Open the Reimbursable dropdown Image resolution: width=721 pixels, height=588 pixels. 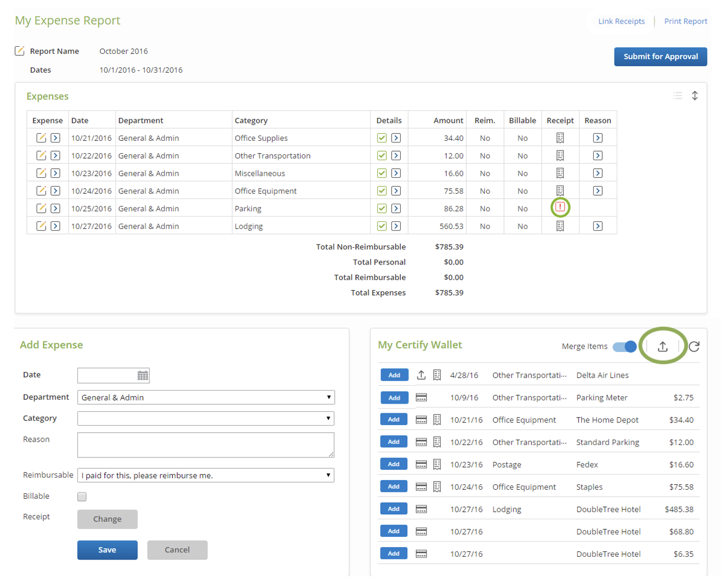(206, 476)
